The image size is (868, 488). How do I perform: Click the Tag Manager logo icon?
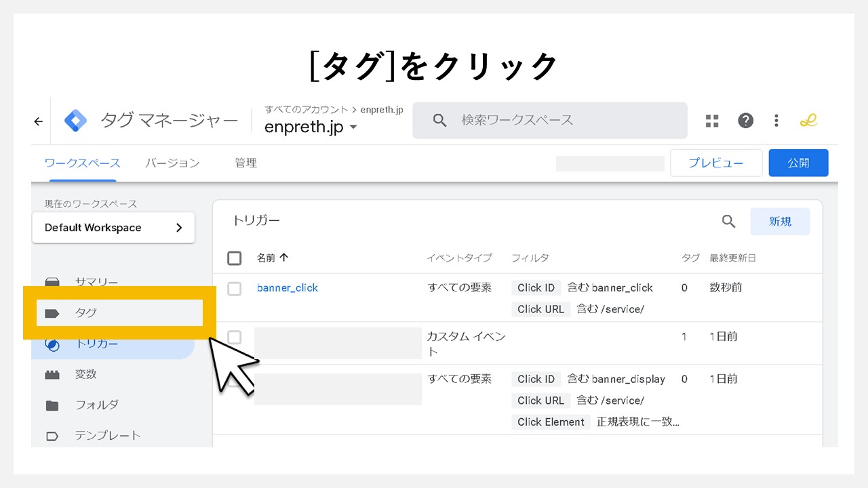point(75,120)
